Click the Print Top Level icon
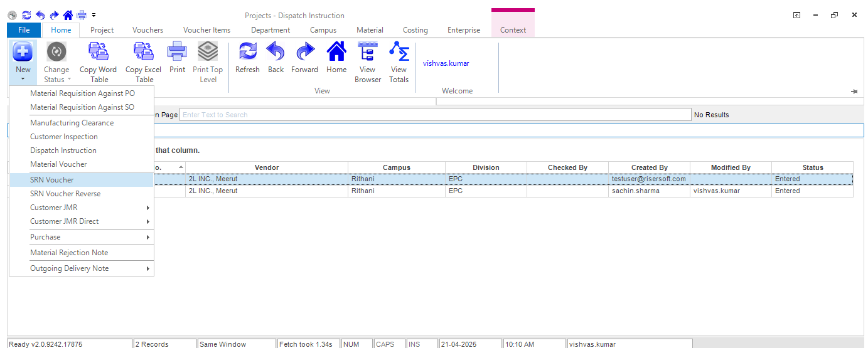Viewport: 868px width, 348px height. 208,62
